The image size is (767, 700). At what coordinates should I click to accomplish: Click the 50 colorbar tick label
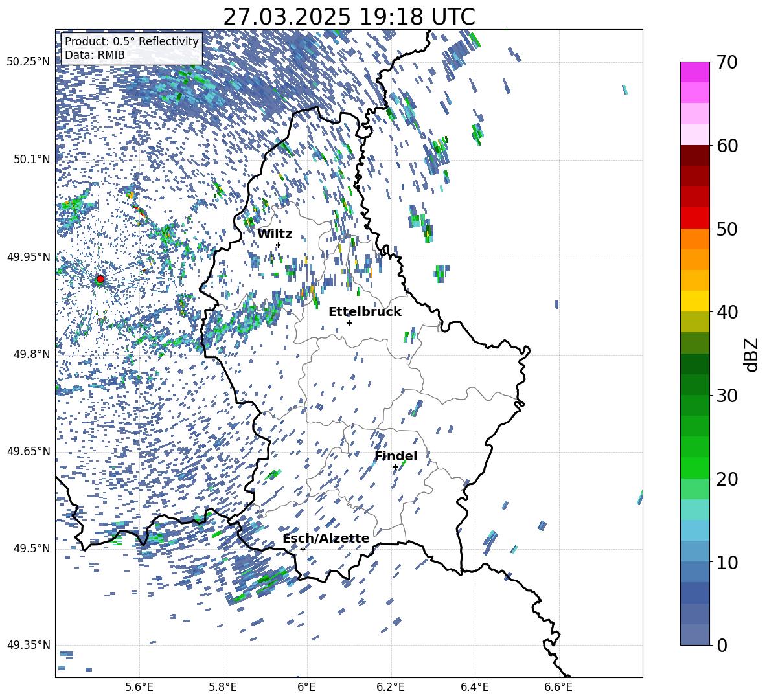pyautogui.click(x=727, y=229)
